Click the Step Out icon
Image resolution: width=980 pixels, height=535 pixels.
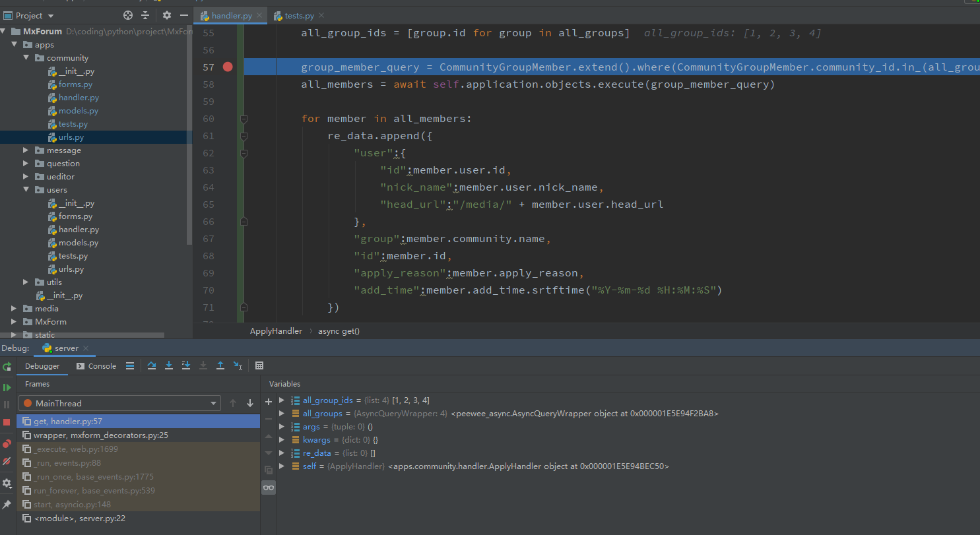tap(220, 365)
